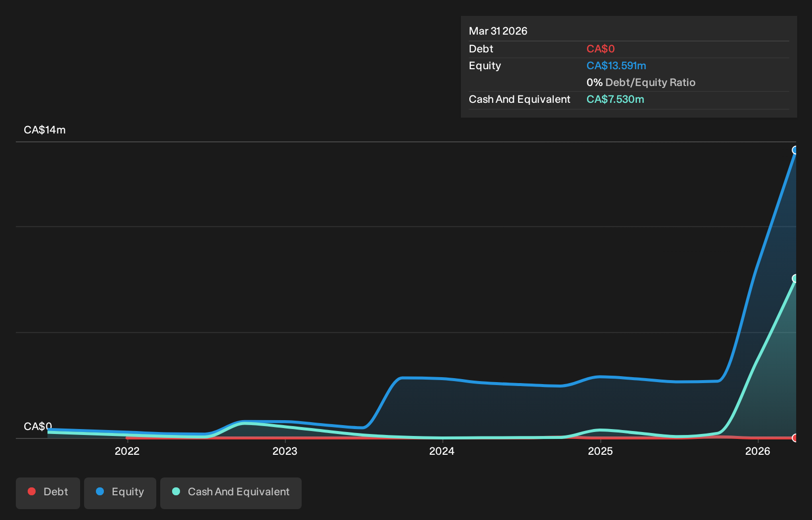Select the 2026 x-axis label
The height and width of the screenshot is (520, 812).
[758, 451]
